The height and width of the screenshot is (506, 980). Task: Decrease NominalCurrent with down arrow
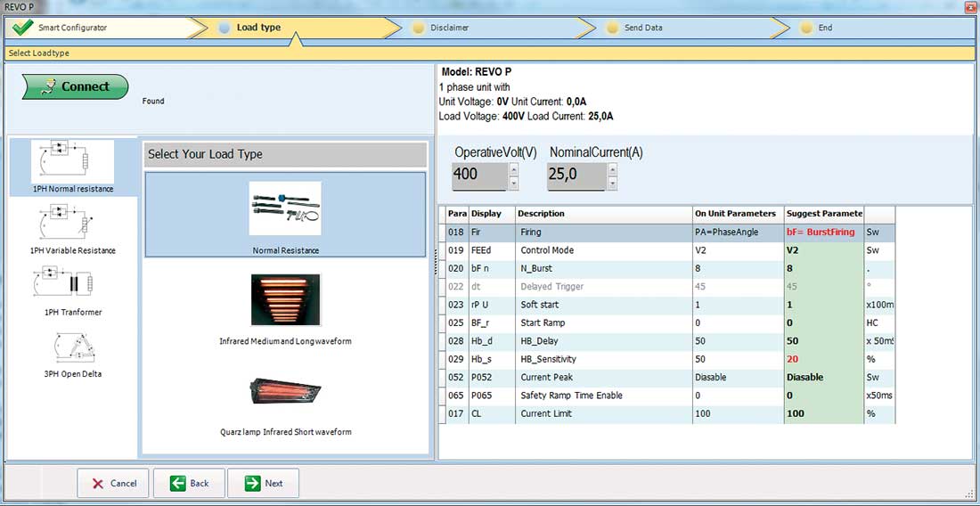(x=613, y=183)
